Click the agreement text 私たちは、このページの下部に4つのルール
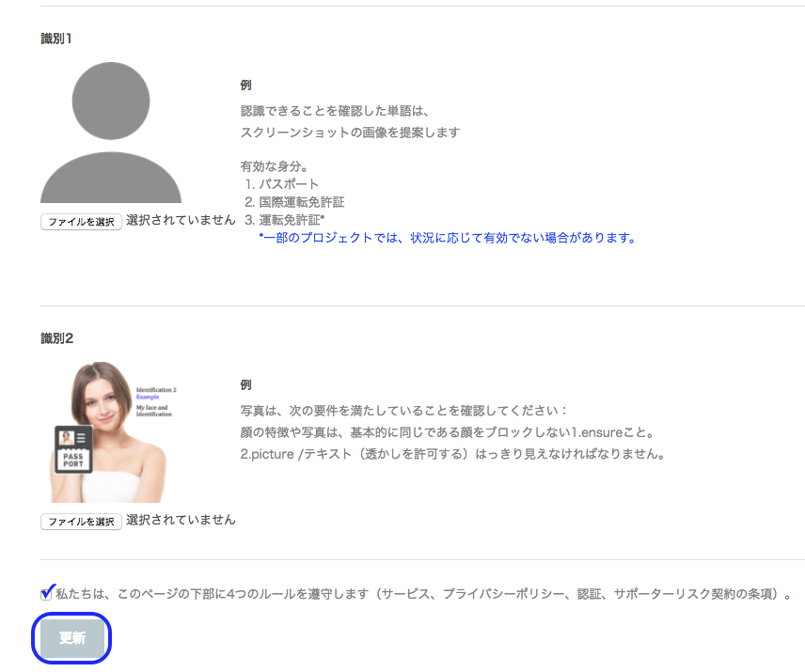Screen dimensions: 805x672 tap(424, 594)
